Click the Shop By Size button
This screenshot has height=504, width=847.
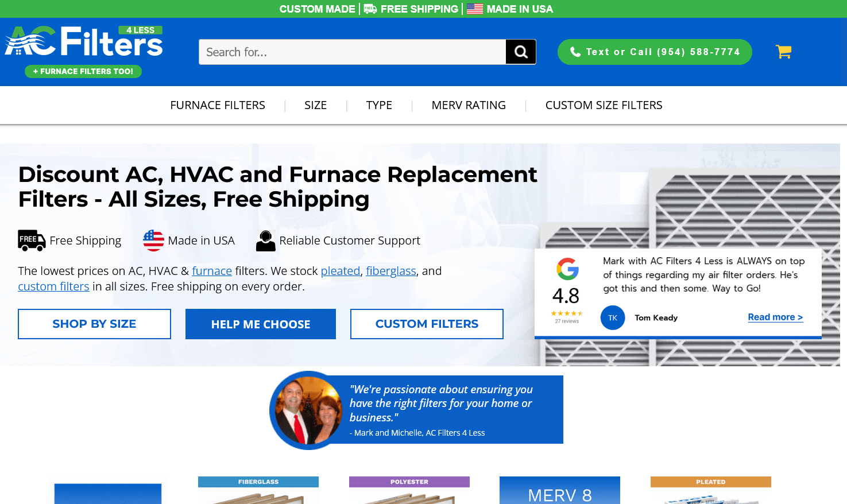(94, 324)
